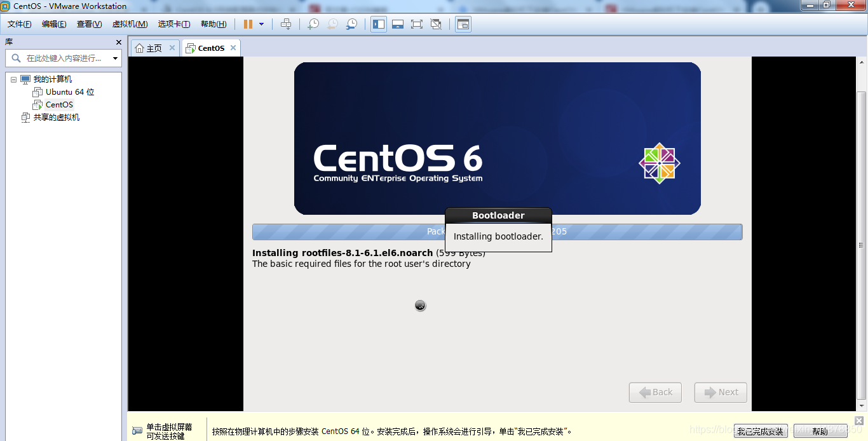Click the 库 panel header label

(x=9, y=42)
